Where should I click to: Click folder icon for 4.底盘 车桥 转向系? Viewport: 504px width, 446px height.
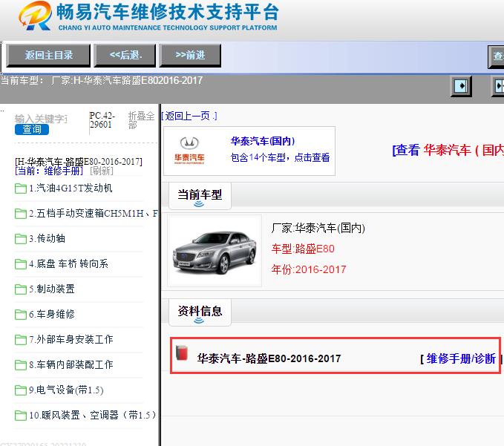[21, 263]
